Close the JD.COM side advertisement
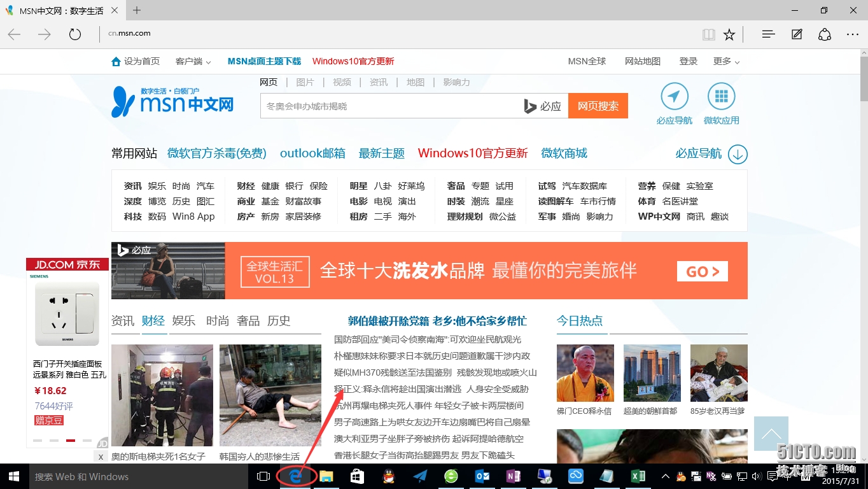The width and height of the screenshot is (868, 489). tap(101, 457)
